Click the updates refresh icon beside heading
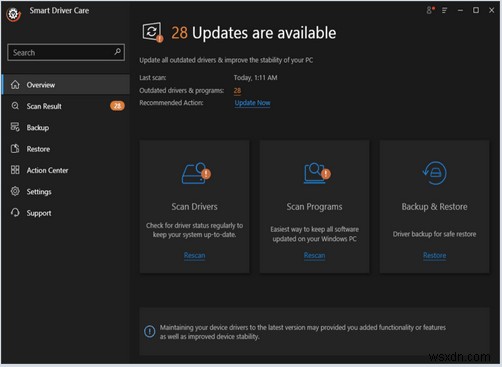Viewport: 502px width, 367px height. 153,32
